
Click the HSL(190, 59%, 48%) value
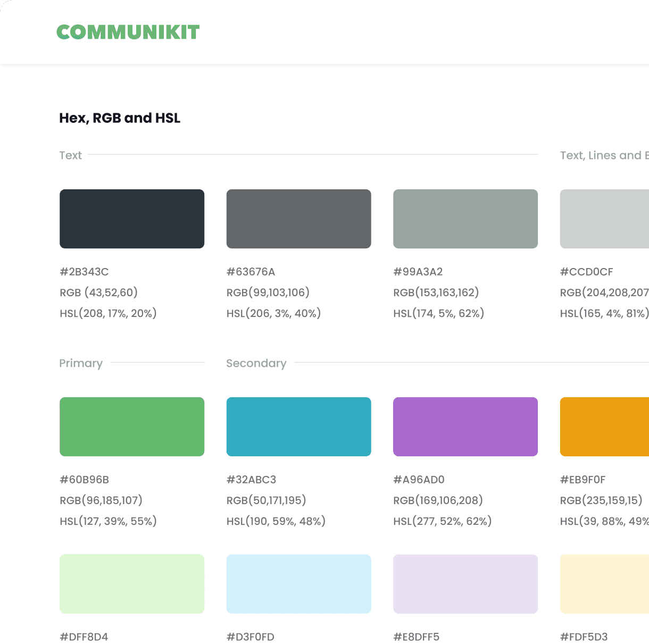click(276, 521)
